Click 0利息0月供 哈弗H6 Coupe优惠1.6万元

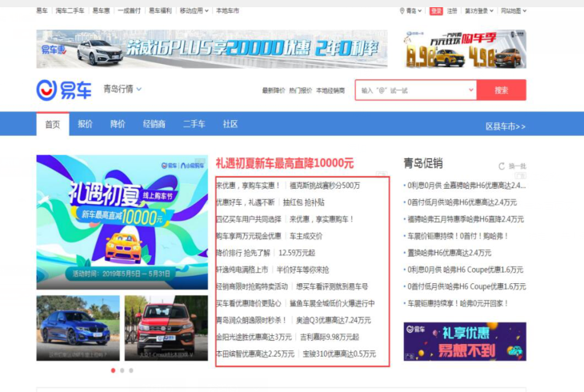click(x=465, y=270)
